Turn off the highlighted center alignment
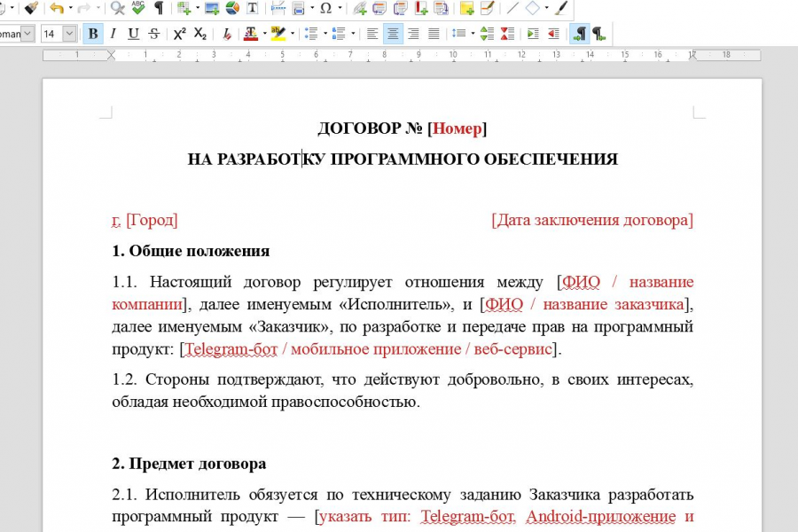The image size is (798, 532). [393, 34]
